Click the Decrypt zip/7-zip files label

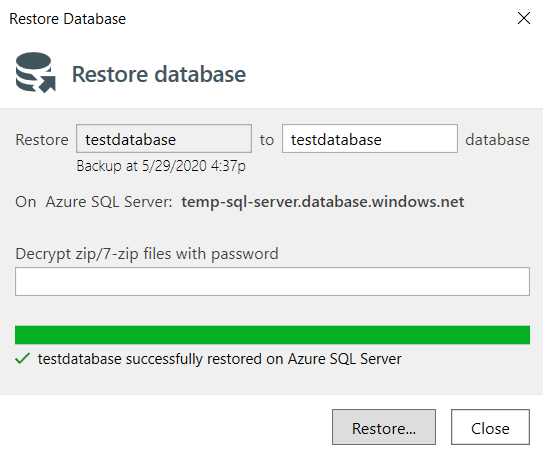click(x=147, y=254)
